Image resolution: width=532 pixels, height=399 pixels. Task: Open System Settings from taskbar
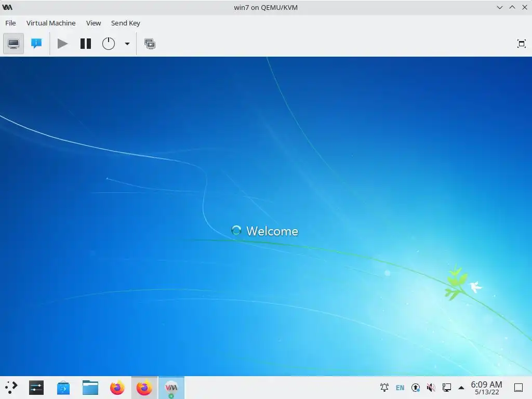36,388
